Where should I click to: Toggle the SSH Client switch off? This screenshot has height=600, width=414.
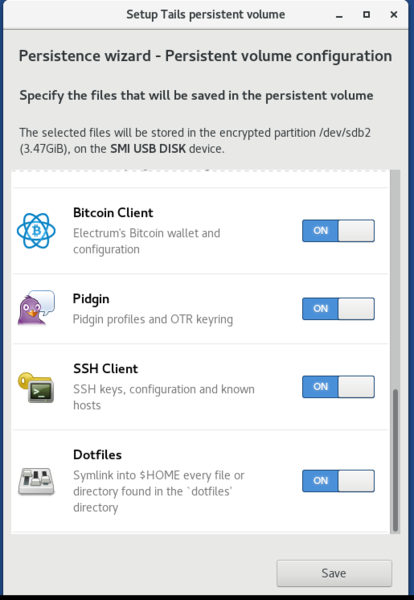click(338, 387)
